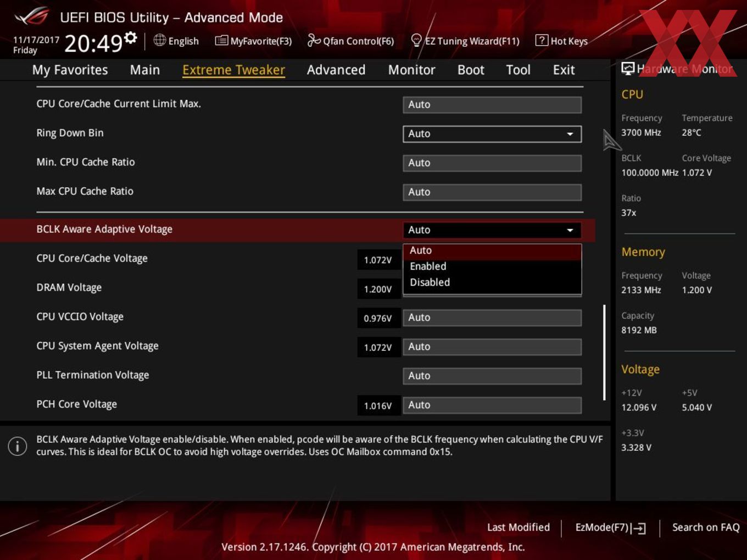The height and width of the screenshot is (560, 747).
Task: Go to the Exit tab
Action: tap(564, 70)
